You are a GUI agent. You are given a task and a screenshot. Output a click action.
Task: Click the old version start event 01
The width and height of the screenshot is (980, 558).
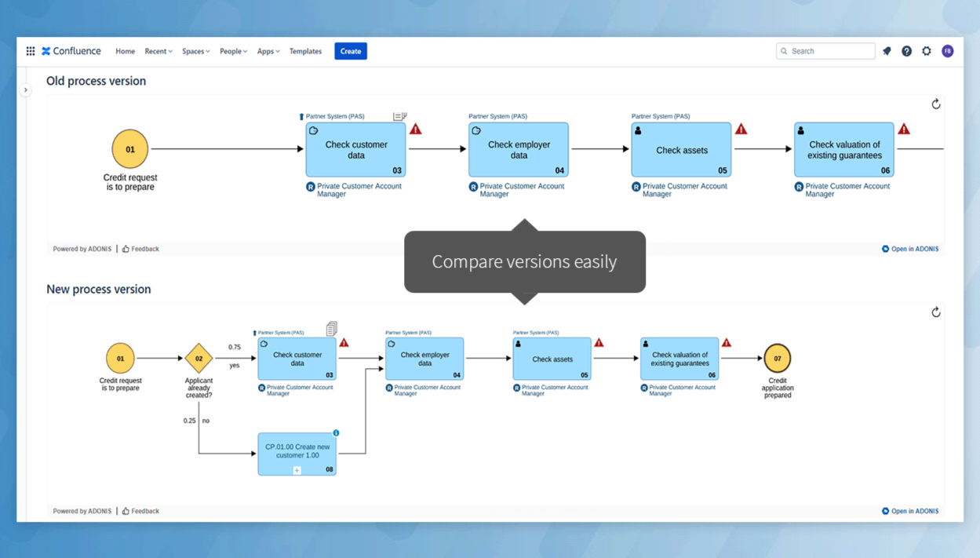tap(130, 149)
